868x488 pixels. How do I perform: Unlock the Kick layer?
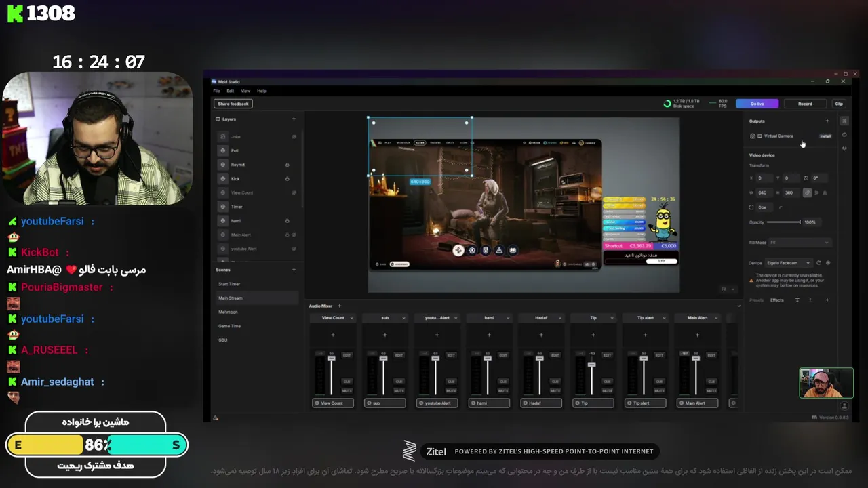coord(287,179)
